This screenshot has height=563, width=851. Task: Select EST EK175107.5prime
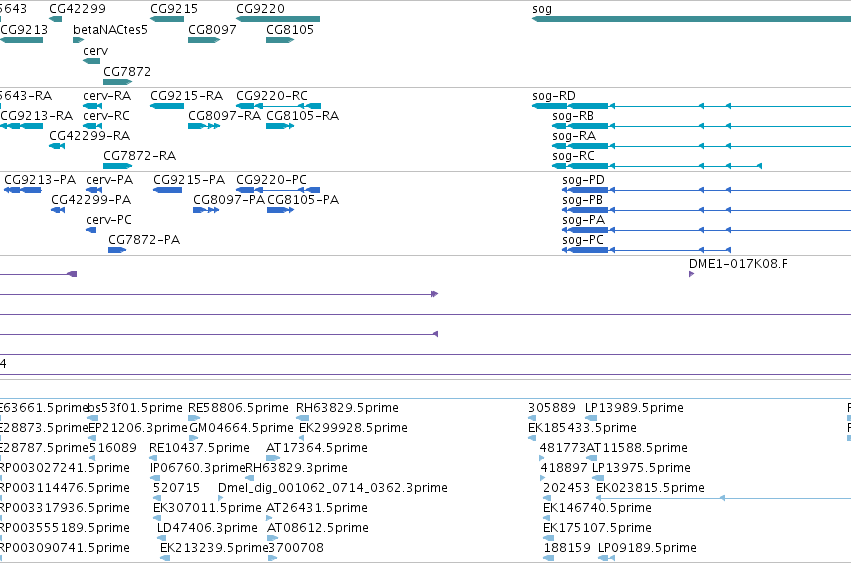point(597,528)
